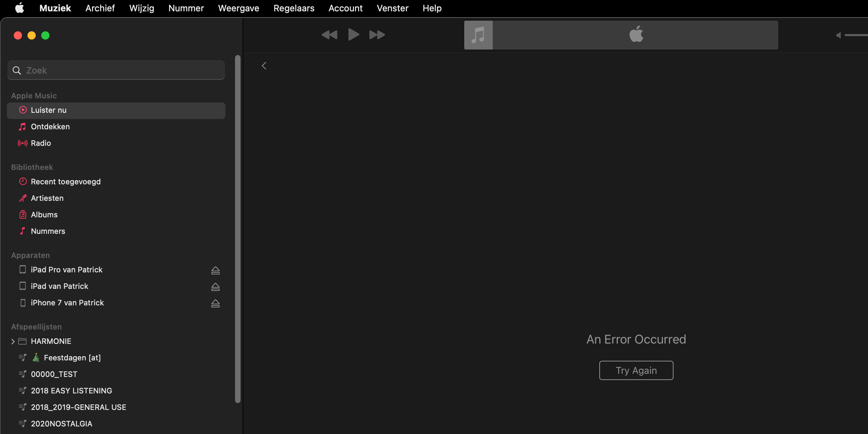
Task: Click the play button
Action: coord(353,35)
